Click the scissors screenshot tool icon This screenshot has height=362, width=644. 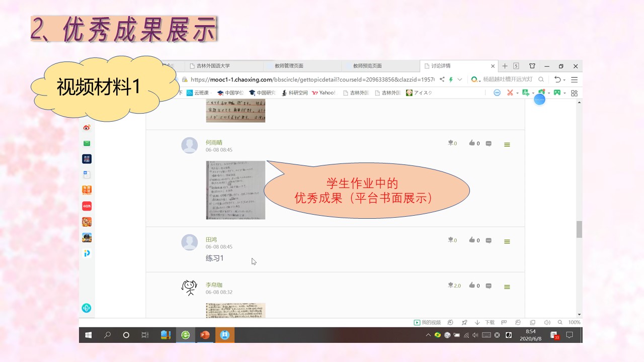tap(510, 93)
